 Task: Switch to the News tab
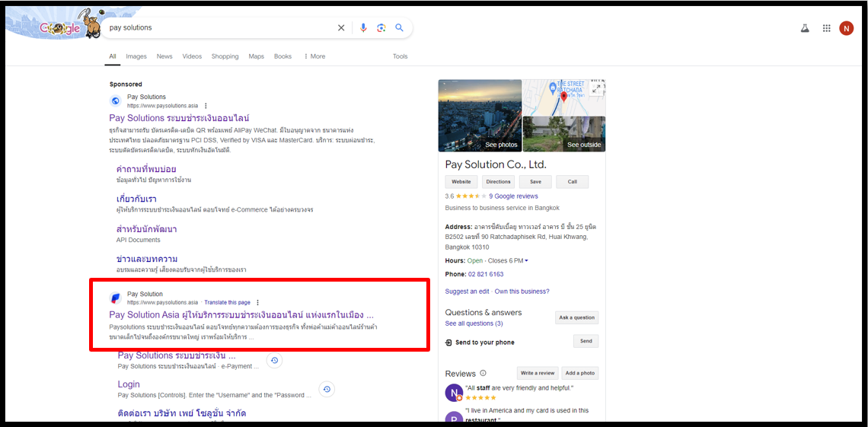pyautogui.click(x=164, y=56)
